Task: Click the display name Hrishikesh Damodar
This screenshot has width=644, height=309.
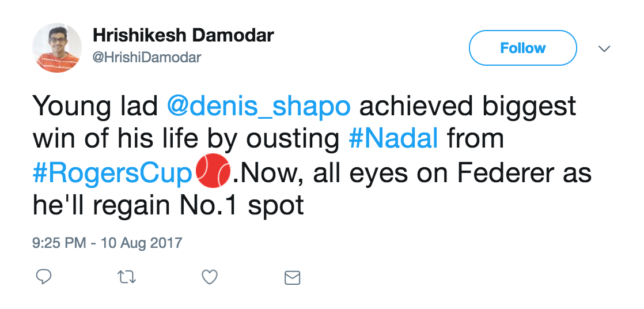Action: [183, 36]
